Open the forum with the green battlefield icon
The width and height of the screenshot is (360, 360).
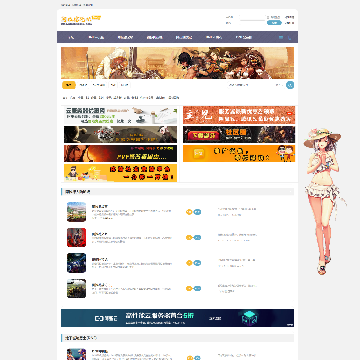(76, 288)
